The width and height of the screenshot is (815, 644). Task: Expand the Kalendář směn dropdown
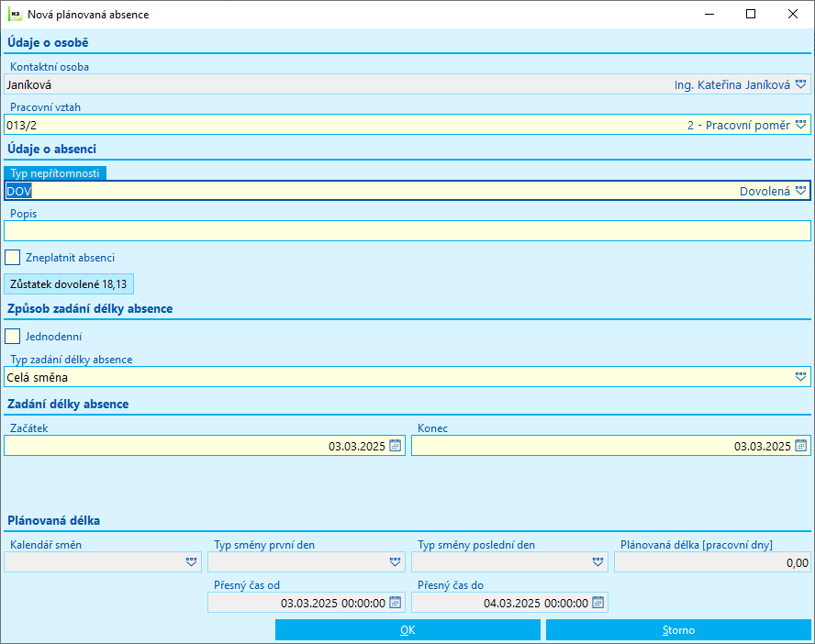(x=191, y=562)
